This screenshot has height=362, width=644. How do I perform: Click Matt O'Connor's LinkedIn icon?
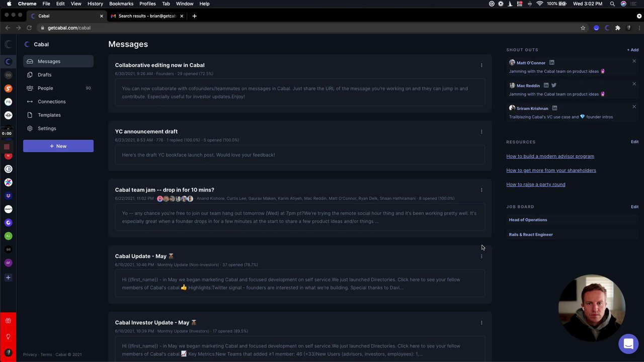point(552,63)
